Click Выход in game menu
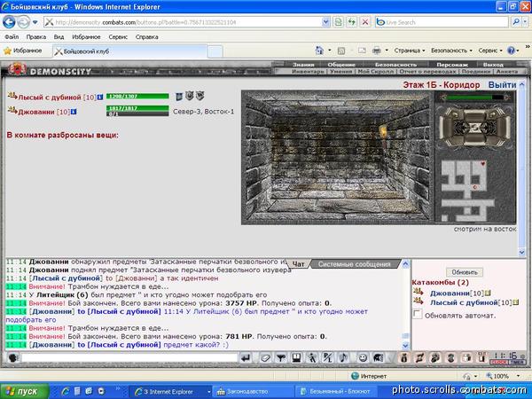Screen dimensions: 532x399 [x=493, y=65]
